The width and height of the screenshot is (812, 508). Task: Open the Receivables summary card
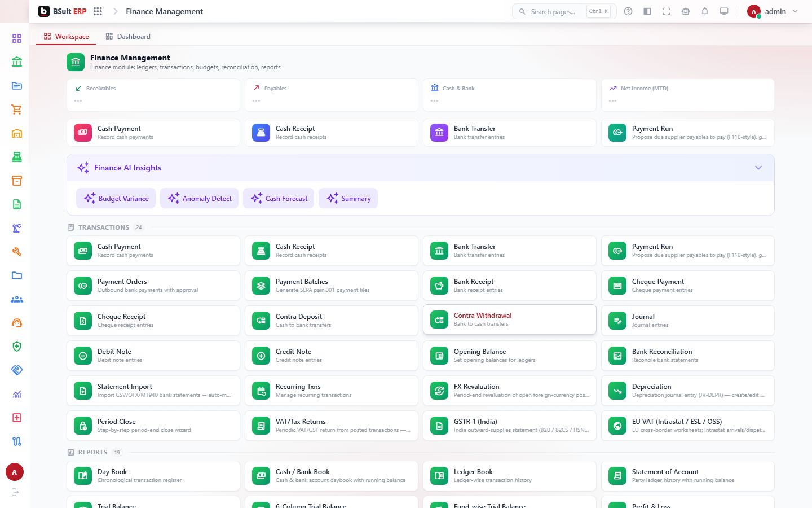(153, 95)
